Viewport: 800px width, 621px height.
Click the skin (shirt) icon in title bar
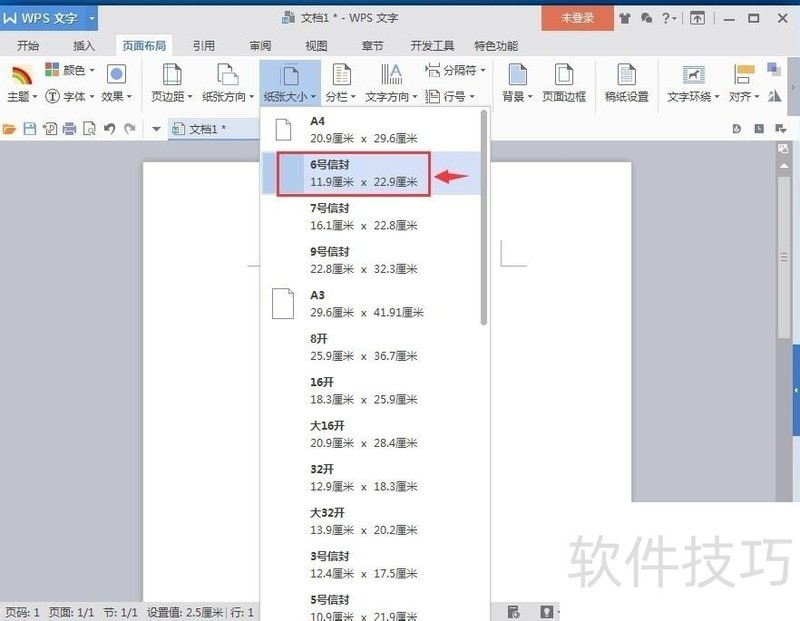(x=624, y=18)
